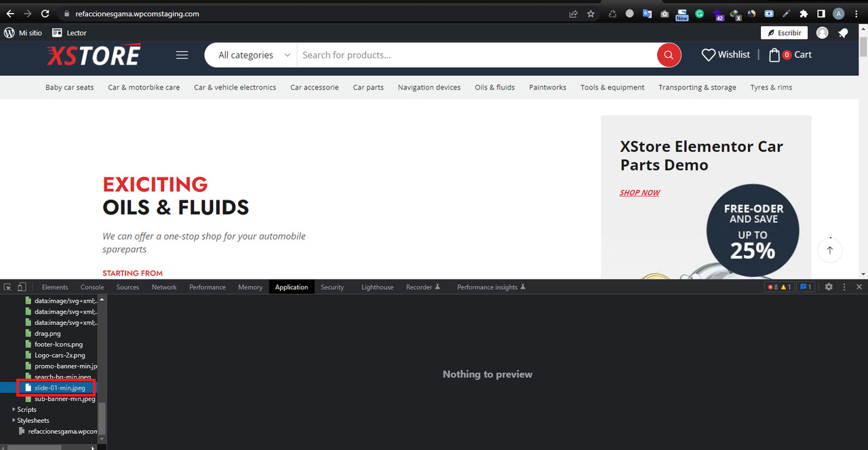Bookmark this page with the star icon

(x=591, y=14)
